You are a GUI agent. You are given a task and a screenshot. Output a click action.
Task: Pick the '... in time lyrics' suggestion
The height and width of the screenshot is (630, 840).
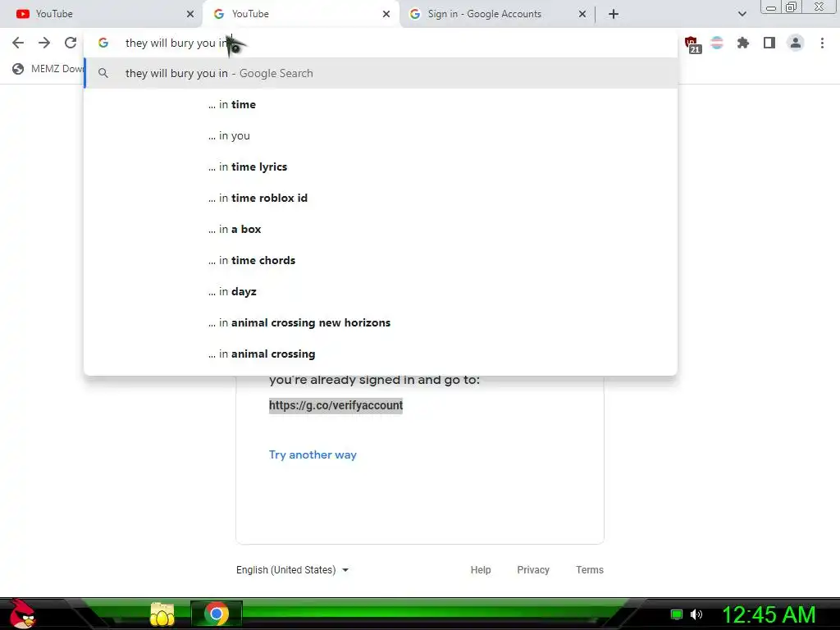(381, 167)
